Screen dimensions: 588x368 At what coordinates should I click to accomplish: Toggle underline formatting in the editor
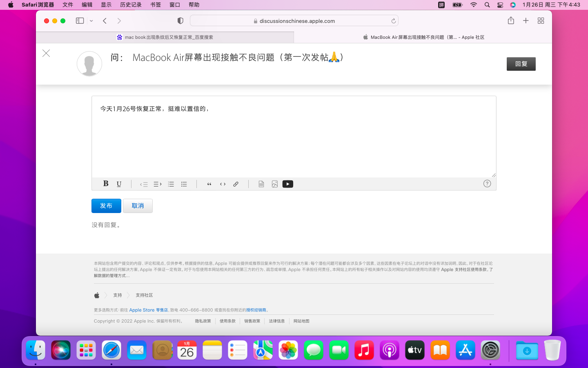point(119,184)
